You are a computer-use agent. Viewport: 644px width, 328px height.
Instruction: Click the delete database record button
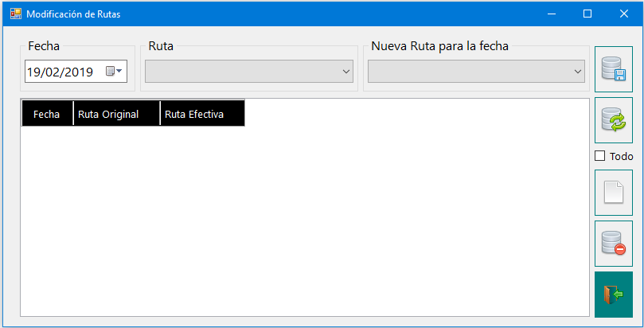614,244
